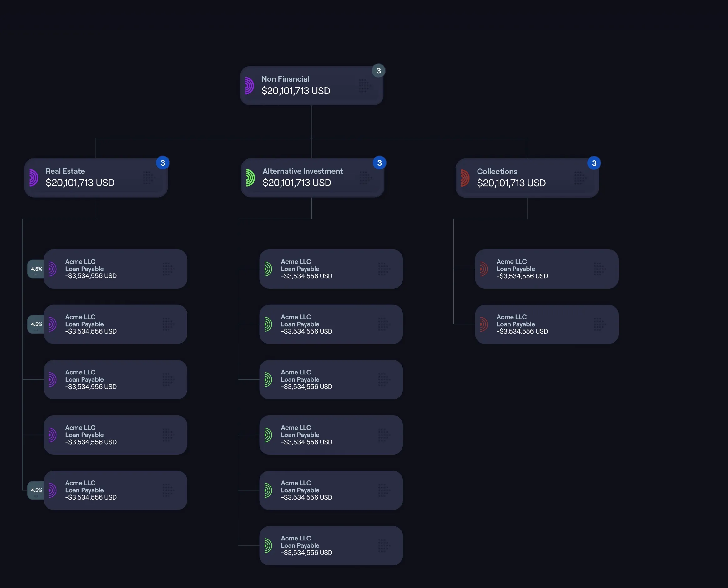The width and height of the screenshot is (728, 588).
Task: Click the purple arc icon on Real Estate card
Action: click(33, 178)
